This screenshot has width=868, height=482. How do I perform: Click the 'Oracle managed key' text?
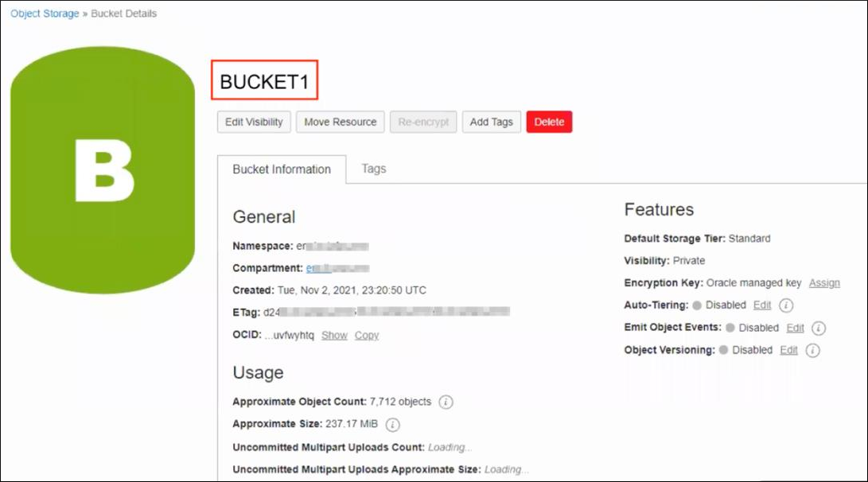(x=753, y=283)
